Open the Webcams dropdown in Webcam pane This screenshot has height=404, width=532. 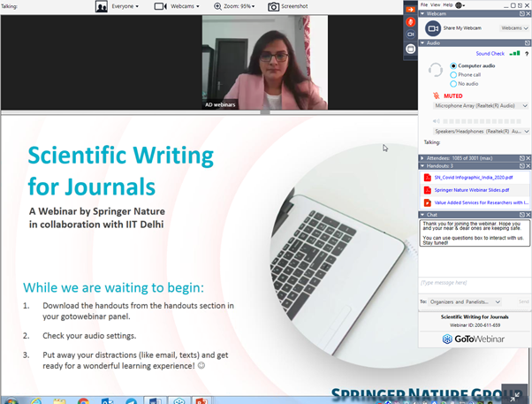tap(514, 28)
